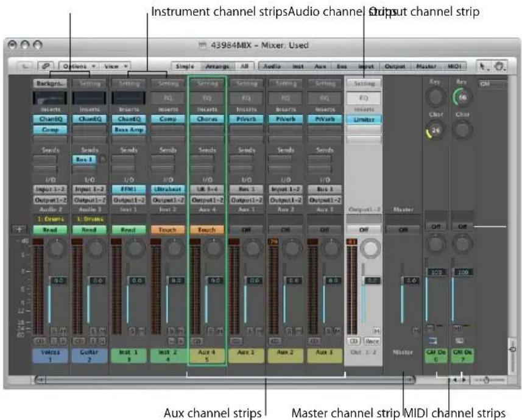Viewport: 522px width, 420px height.
Task: Click the Bus 1 send on Guitar strip
Action: pyautogui.click(x=84, y=159)
